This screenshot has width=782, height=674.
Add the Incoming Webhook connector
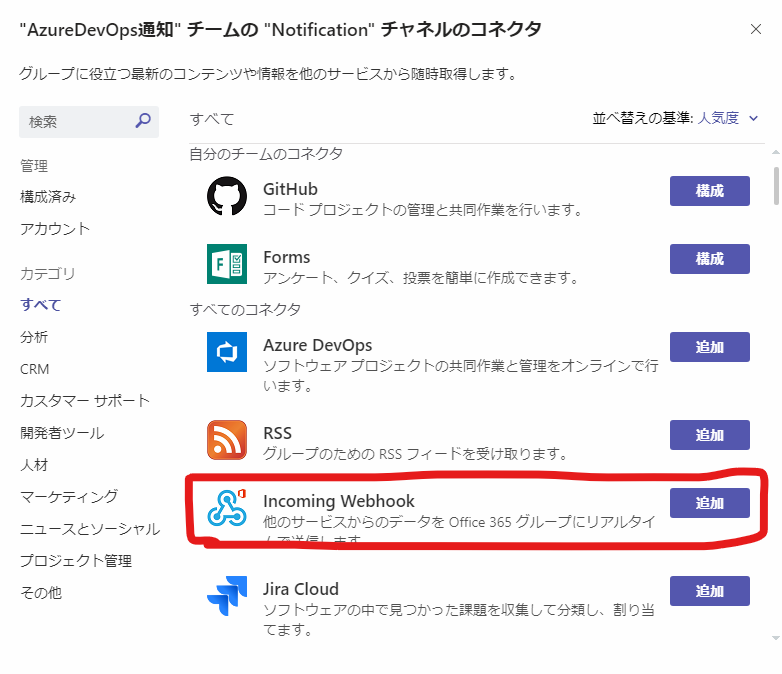click(x=709, y=503)
